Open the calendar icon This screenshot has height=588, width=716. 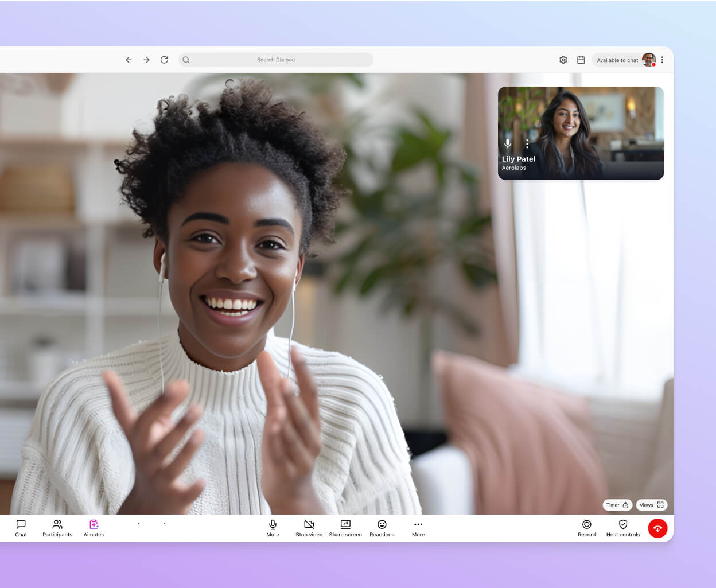pos(581,60)
